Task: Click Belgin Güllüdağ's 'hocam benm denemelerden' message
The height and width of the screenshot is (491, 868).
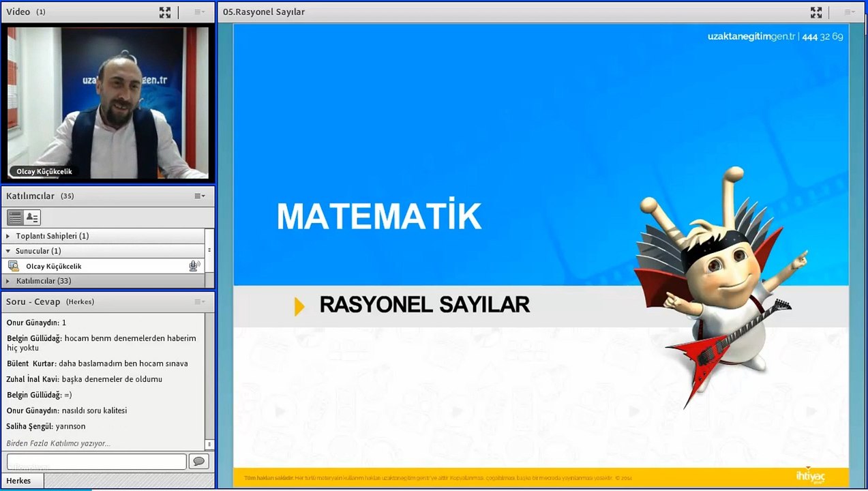Action: [102, 343]
